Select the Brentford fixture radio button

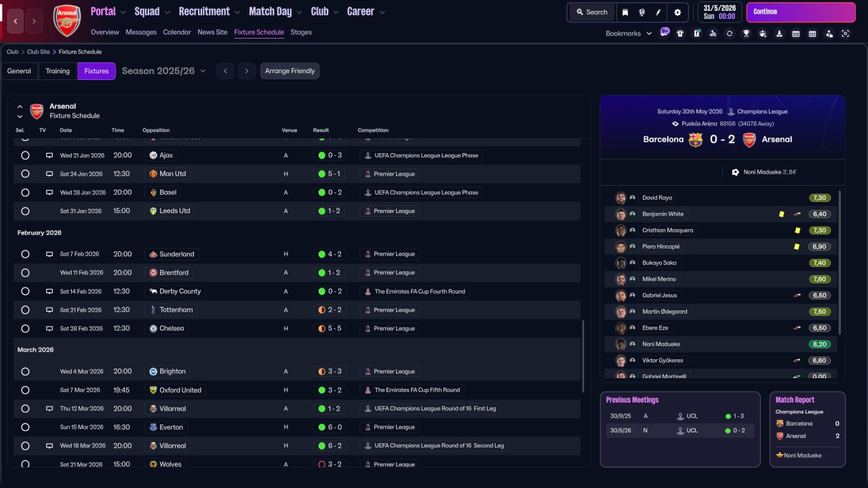point(25,272)
